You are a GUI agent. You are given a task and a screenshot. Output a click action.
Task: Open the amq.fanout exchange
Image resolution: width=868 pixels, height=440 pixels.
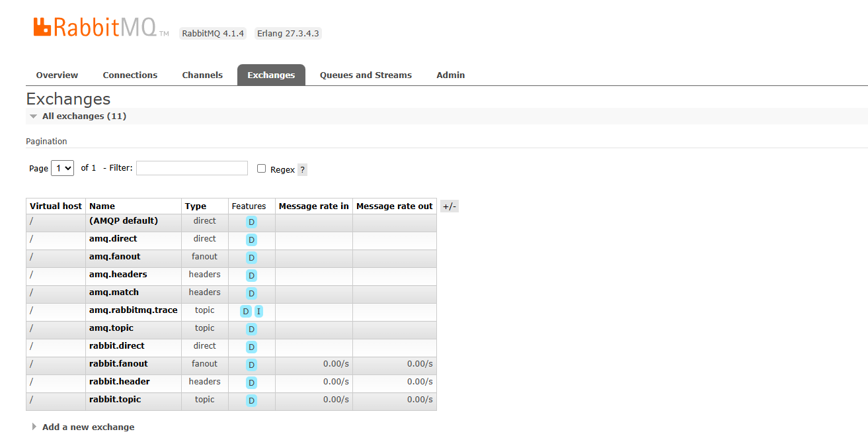pos(115,256)
